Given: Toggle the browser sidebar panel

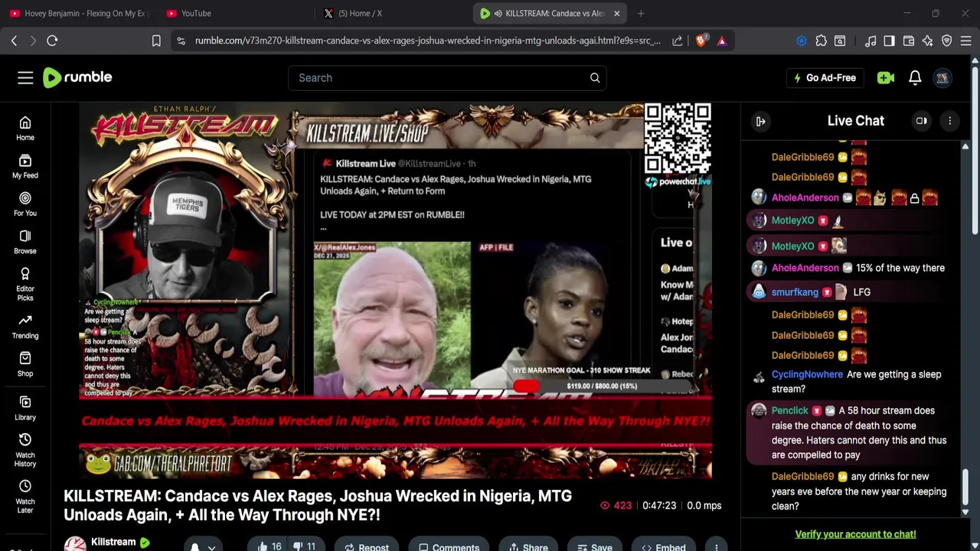Looking at the screenshot, I should (889, 41).
